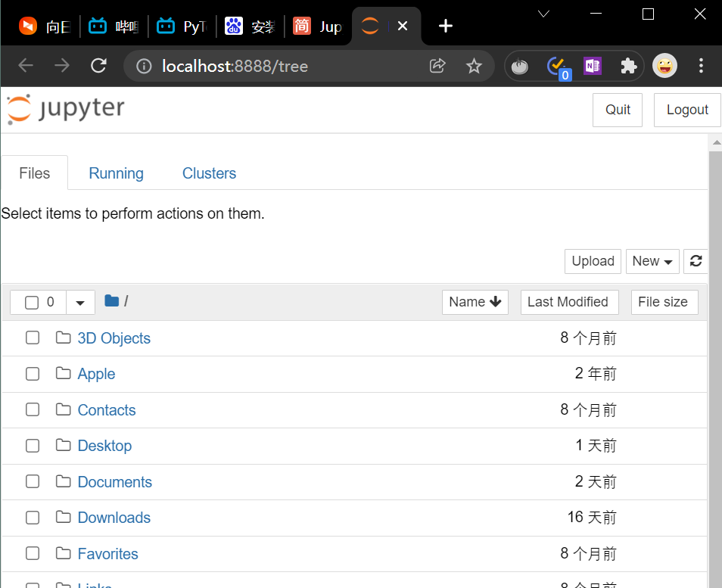Image resolution: width=722 pixels, height=588 pixels.
Task: Sort files by Name
Action: (x=475, y=302)
